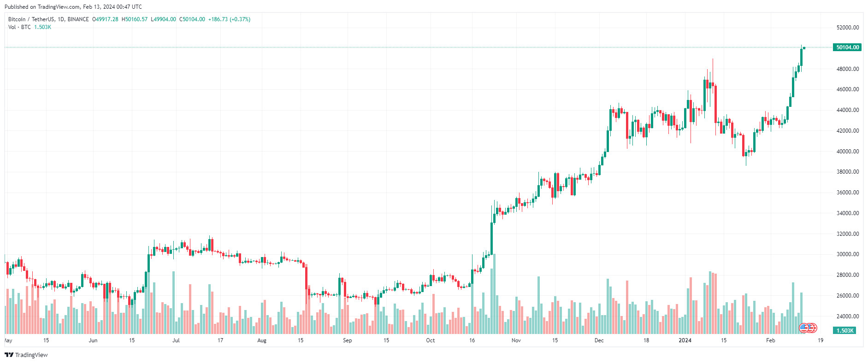
Task: Click the High value H50160.57
Action: click(135, 19)
